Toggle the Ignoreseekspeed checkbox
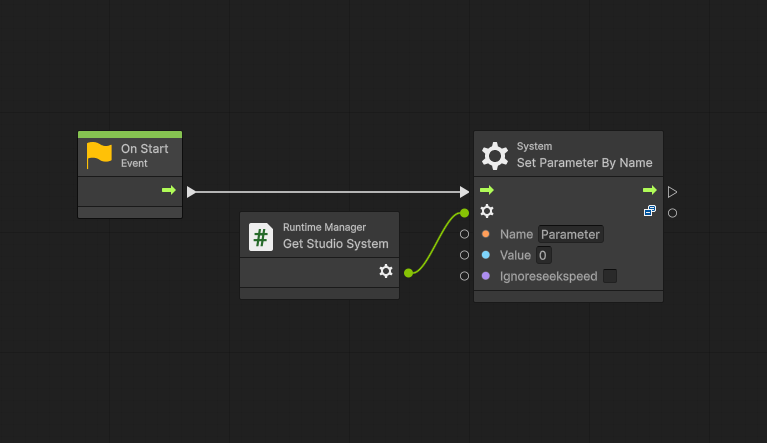 pos(610,276)
